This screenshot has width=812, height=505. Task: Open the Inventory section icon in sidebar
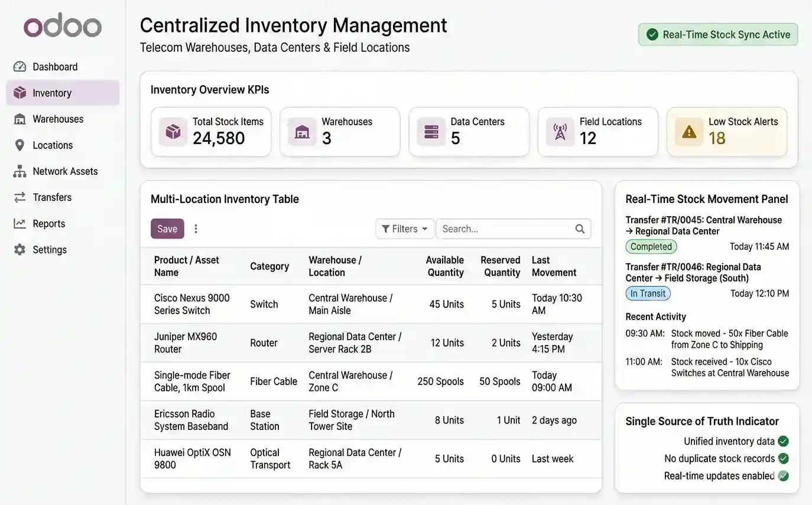tap(20, 93)
